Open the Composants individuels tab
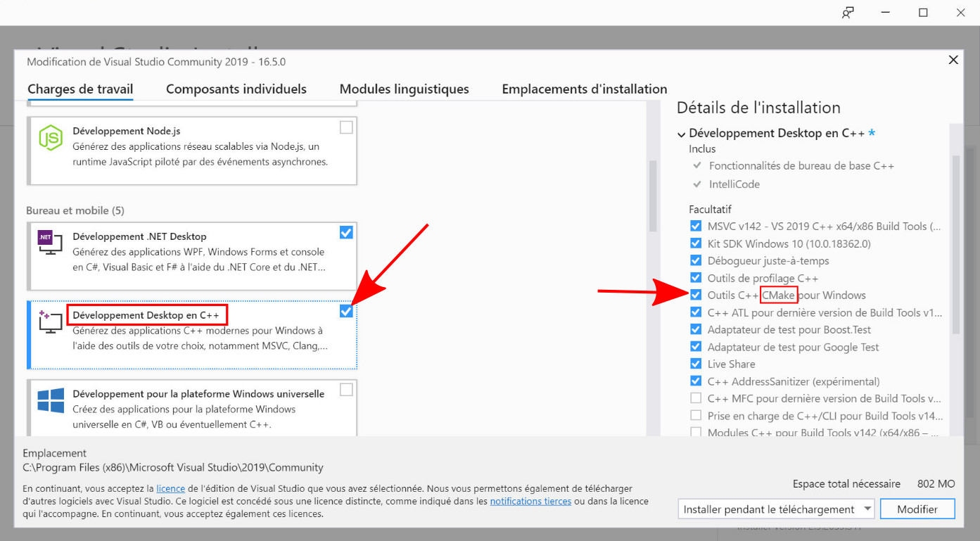 pyautogui.click(x=236, y=89)
